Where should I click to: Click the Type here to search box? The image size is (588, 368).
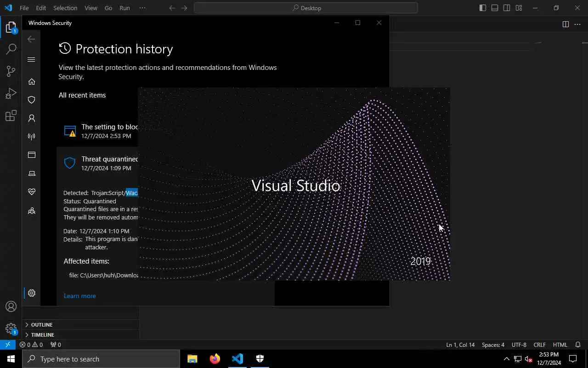101,359
